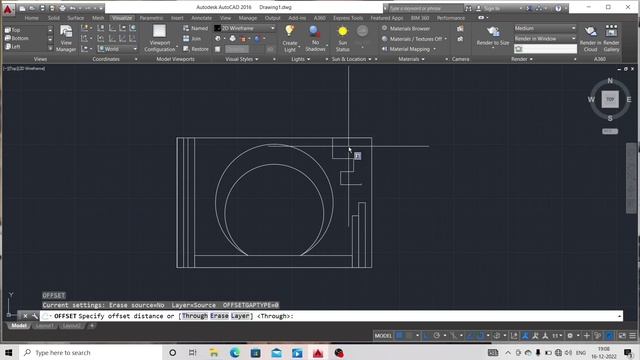
Task: Expand the Sun & Location panel
Action: [x=351, y=59]
